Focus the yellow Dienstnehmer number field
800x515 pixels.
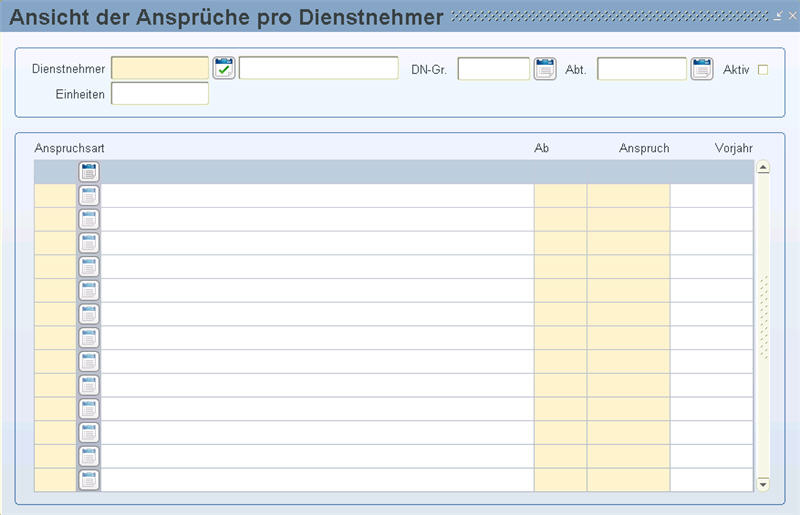160,68
